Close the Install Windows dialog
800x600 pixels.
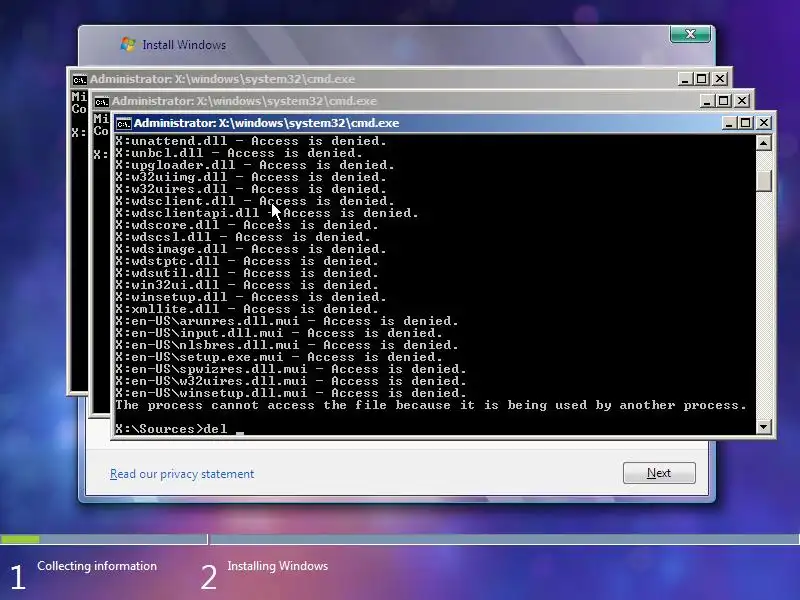tap(690, 34)
